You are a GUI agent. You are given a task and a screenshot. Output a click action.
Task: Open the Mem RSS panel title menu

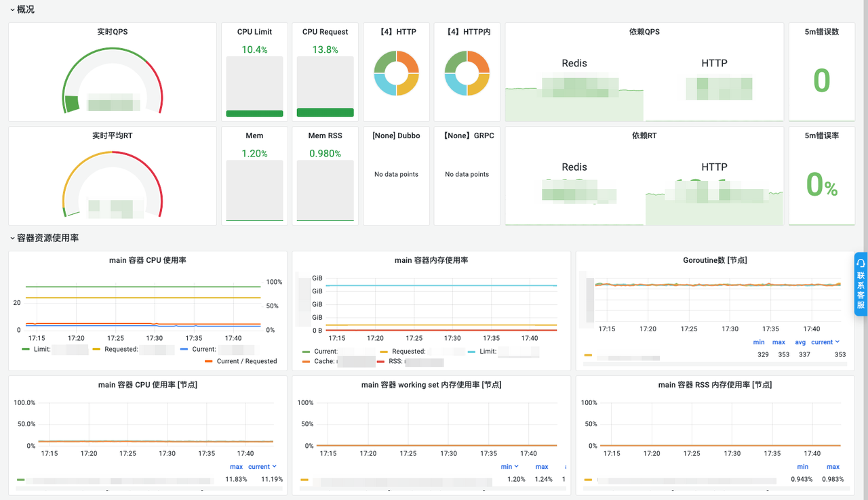tap(325, 136)
